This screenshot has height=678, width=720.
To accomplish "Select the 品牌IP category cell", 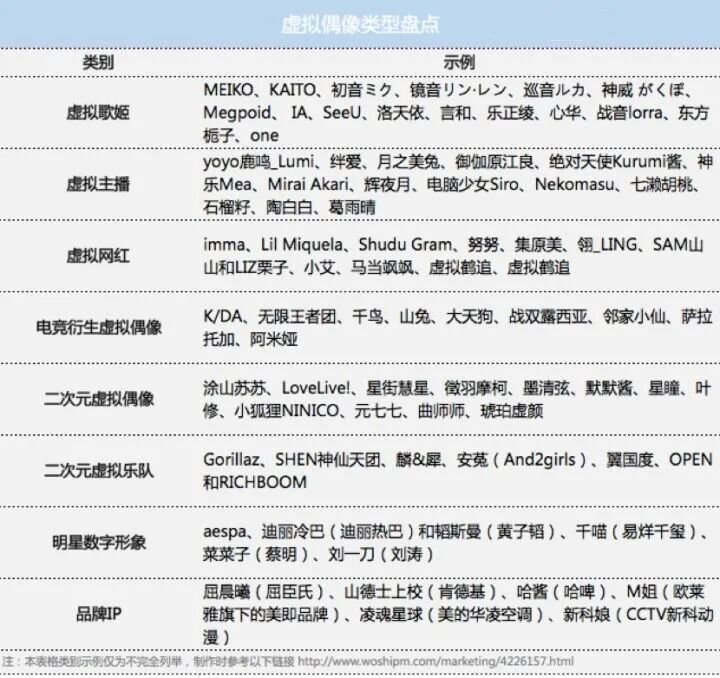I will point(98,614).
